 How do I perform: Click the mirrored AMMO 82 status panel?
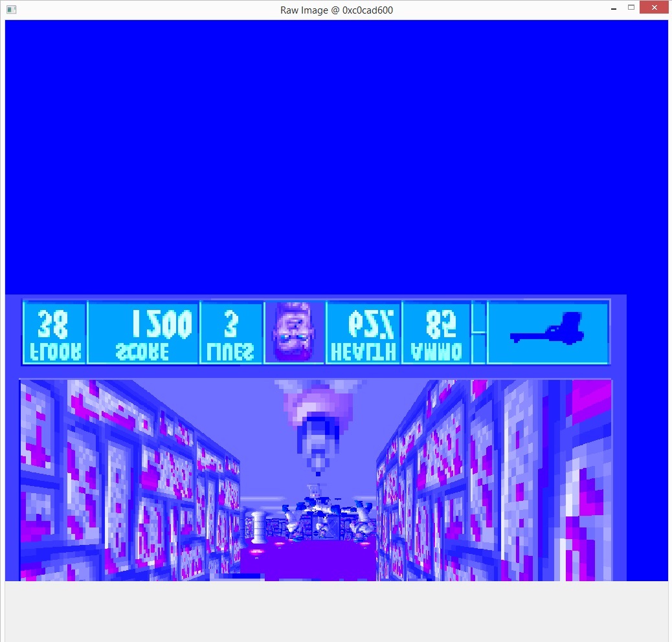pyautogui.click(x=436, y=333)
